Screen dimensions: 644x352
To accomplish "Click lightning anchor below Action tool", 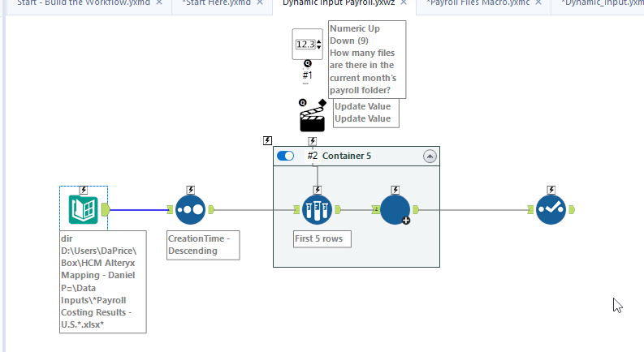I will pyautogui.click(x=313, y=141).
